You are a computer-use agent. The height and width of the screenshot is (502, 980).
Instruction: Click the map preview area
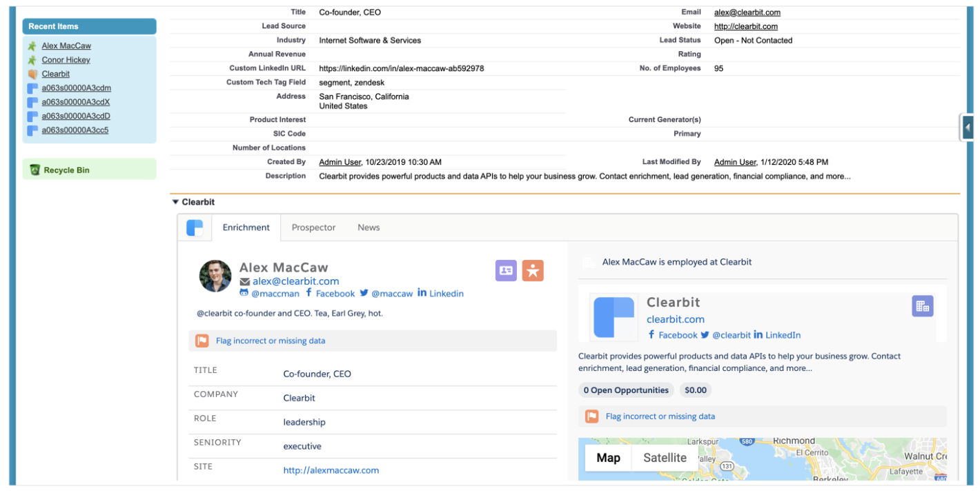click(x=763, y=459)
